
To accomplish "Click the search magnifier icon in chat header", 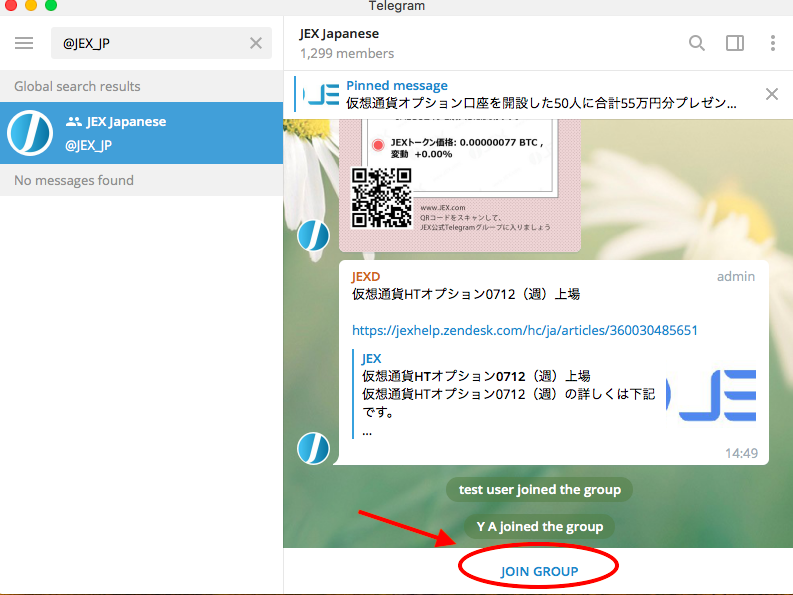I will (x=697, y=43).
